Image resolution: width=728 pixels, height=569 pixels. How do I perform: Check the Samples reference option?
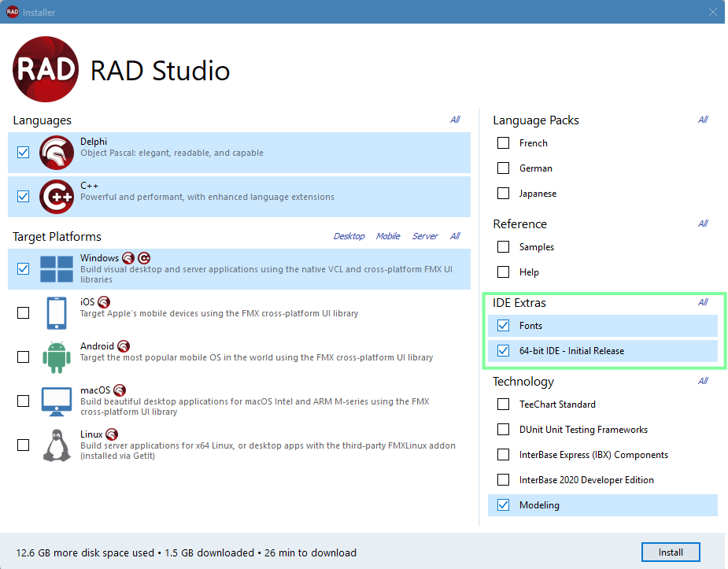[503, 247]
